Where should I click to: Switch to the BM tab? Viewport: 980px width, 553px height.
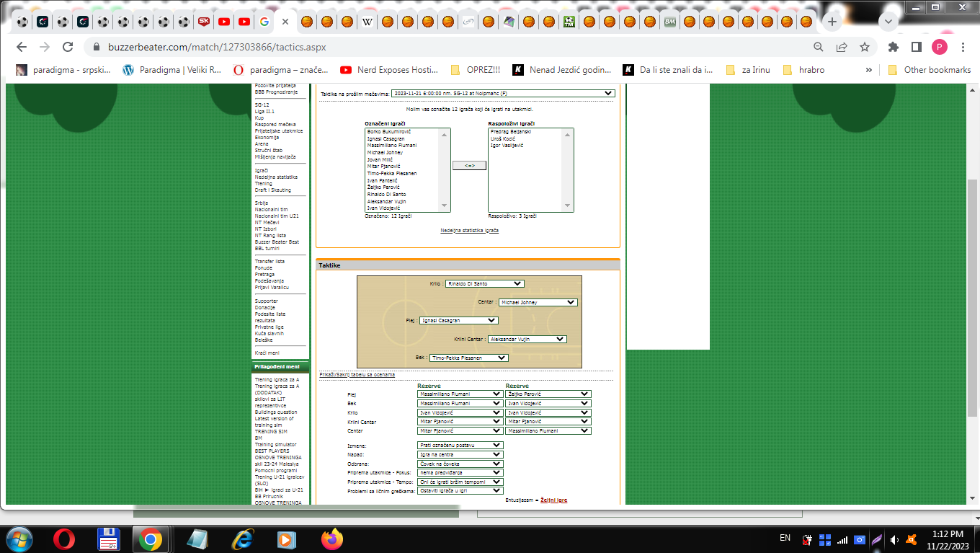click(x=669, y=22)
